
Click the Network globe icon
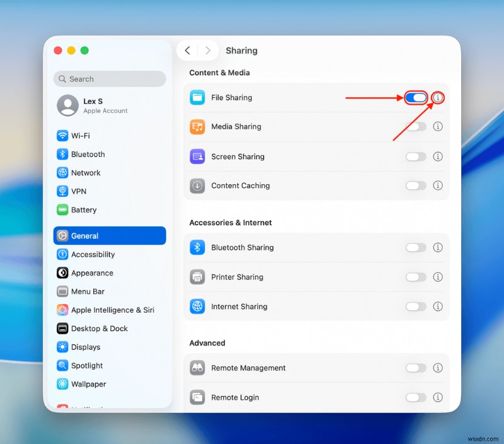click(62, 173)
